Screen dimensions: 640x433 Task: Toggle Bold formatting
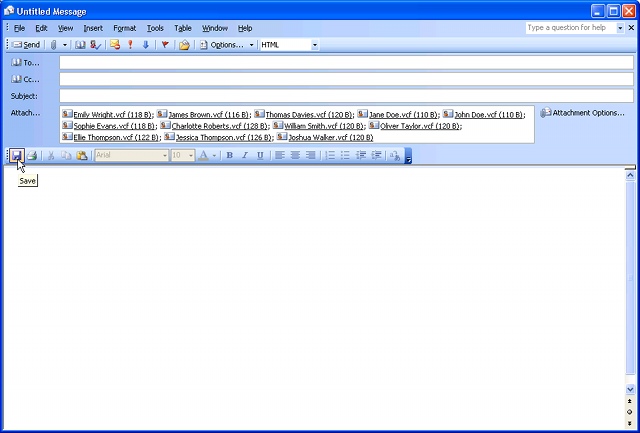[229, 155]
